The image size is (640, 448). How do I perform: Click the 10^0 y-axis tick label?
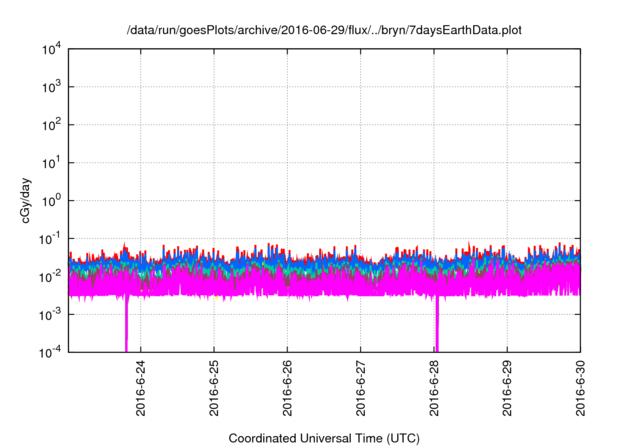click(51, 201)
